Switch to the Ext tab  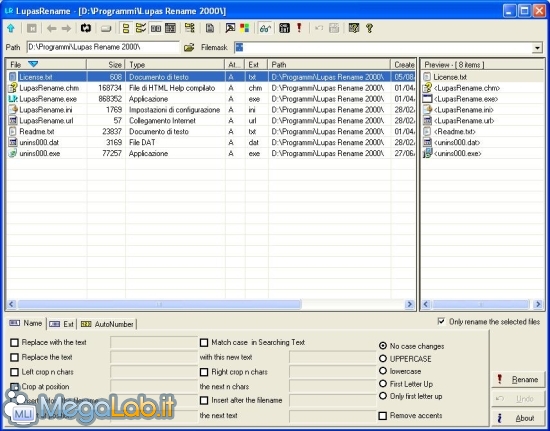(62, 324)
